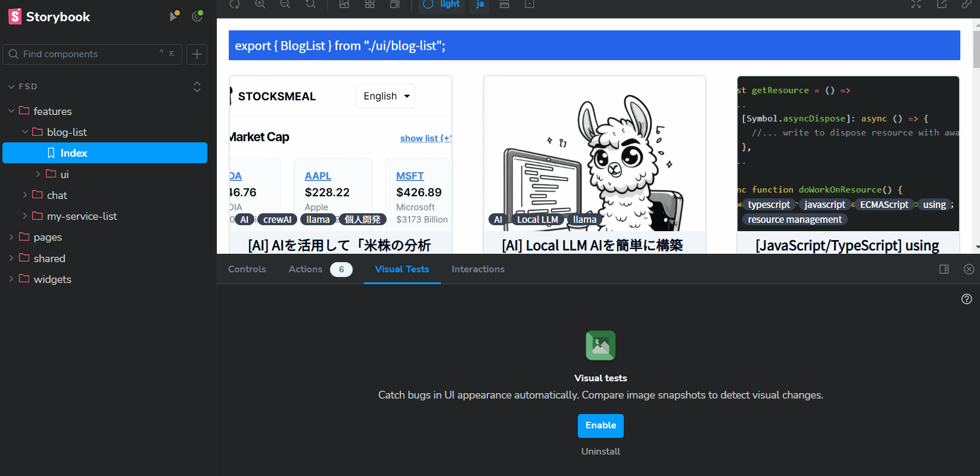Open the code snippet blog thumbnail
980x476 pixels.
(848, 154)
